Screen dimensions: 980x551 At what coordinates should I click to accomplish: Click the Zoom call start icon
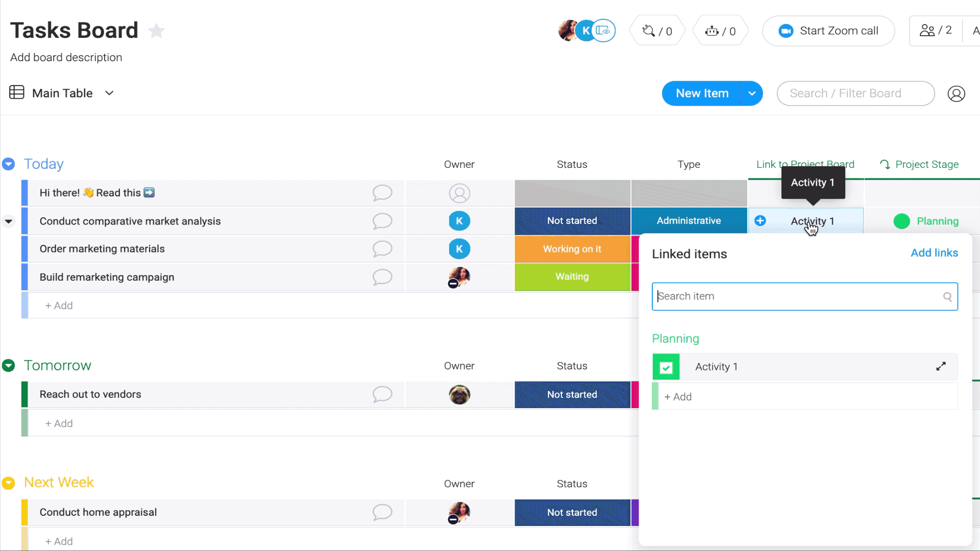(785, 31)
